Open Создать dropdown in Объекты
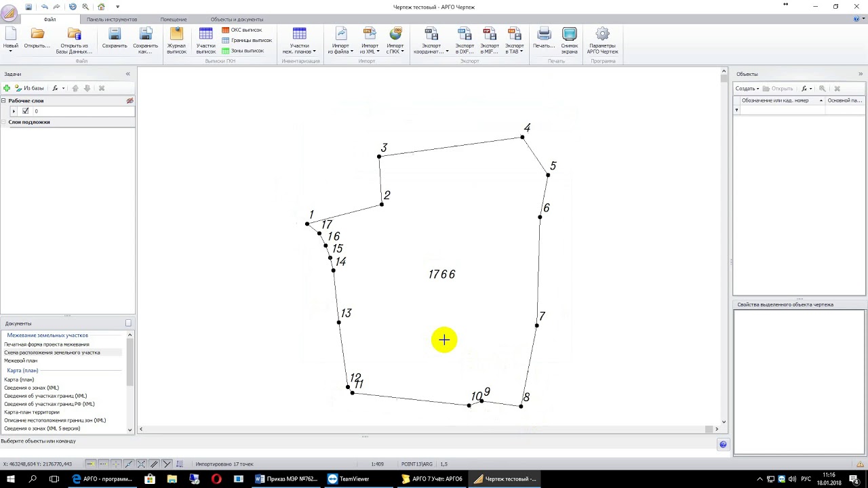The width and height of the screenshot is (868, 488). 747,88
